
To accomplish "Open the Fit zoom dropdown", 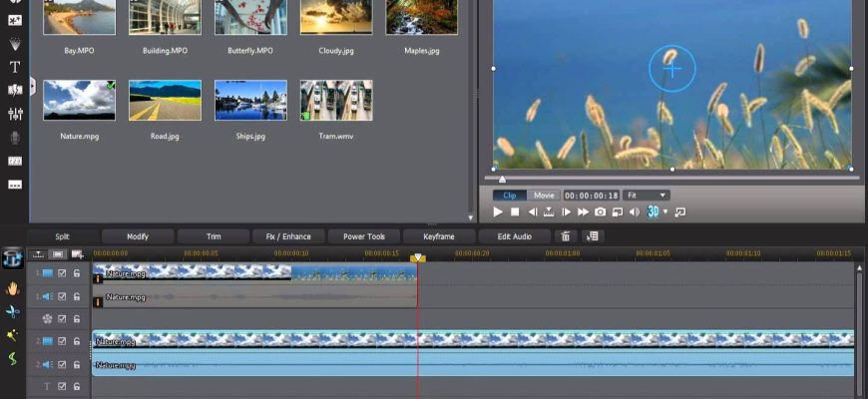I will [x=648, y=196].
